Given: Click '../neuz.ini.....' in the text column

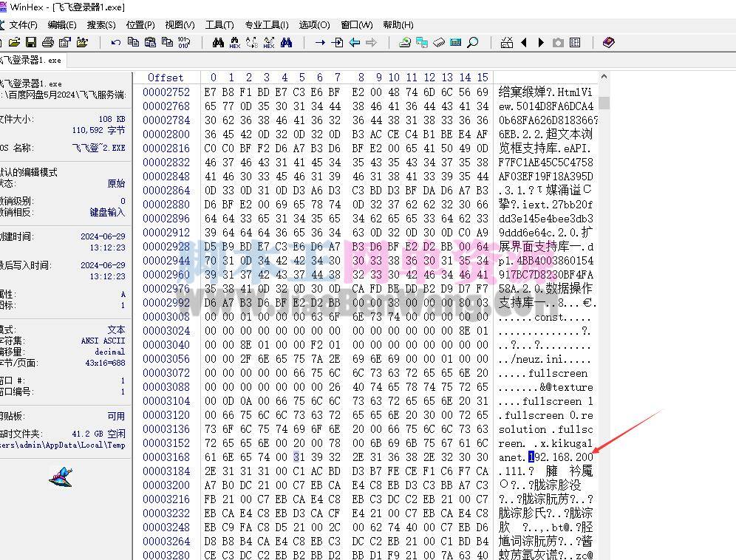Looking at the screenshot, I should click(x=545, y=359).
